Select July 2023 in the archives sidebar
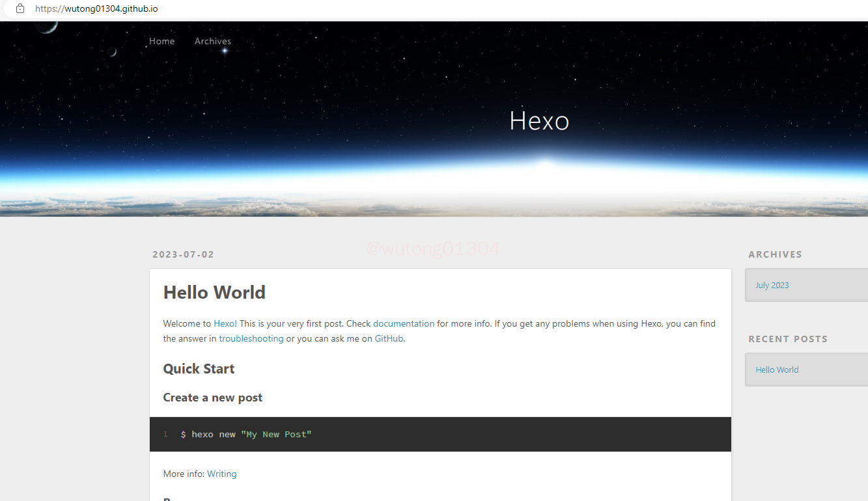 772,285
